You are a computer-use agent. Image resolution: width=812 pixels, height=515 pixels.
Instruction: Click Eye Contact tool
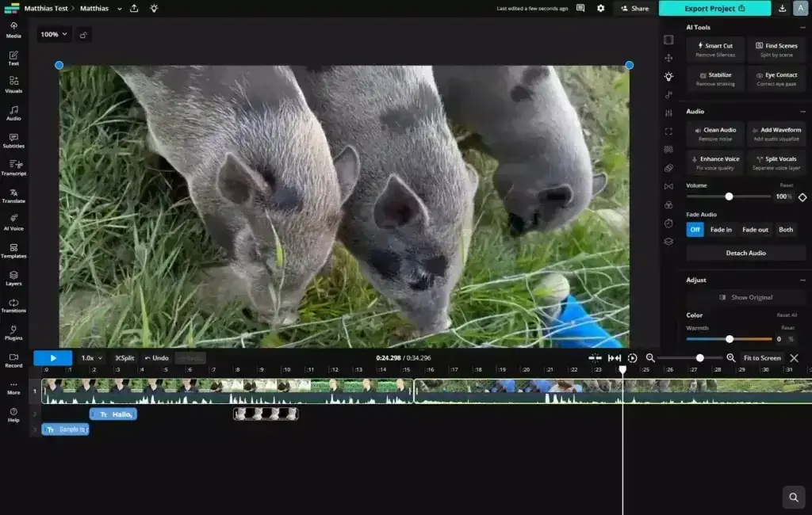[776, 78]
